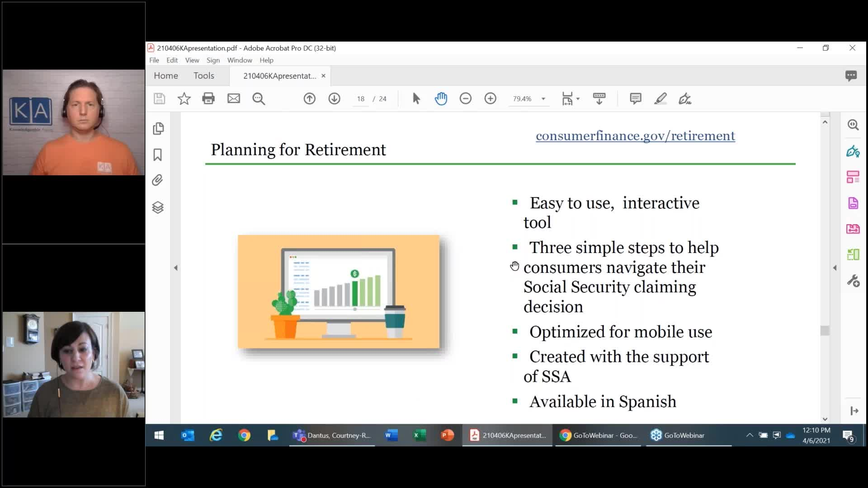Zoom in with plus button

490,99
